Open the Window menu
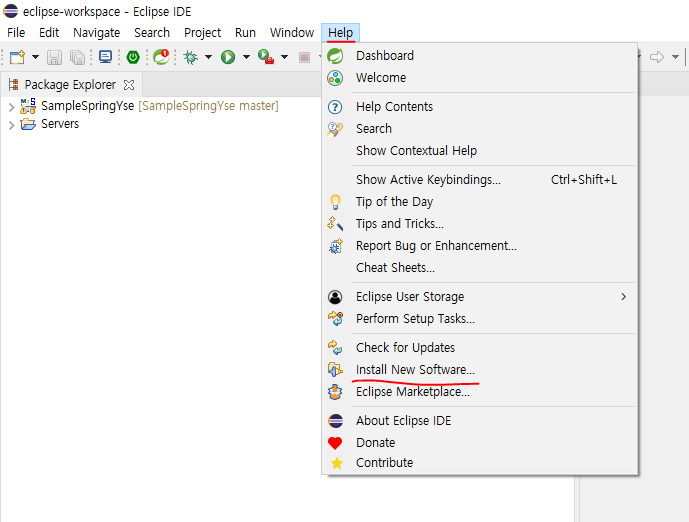The width and height of the screenshot is (689, 522). [x=292, y=33]
